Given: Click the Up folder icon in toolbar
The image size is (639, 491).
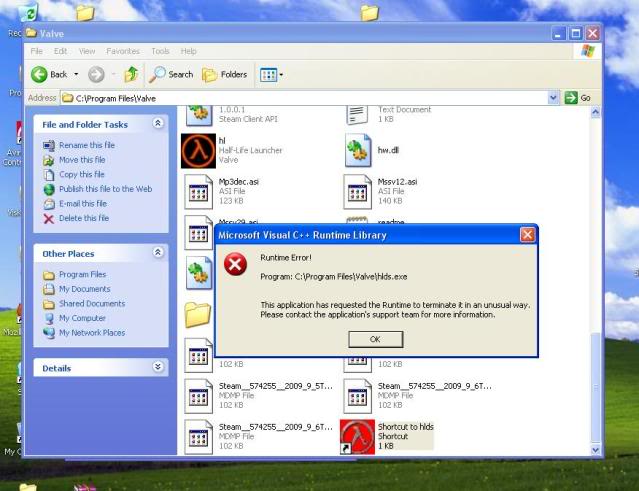Looking at the screenshot, I should pos(131,75).
